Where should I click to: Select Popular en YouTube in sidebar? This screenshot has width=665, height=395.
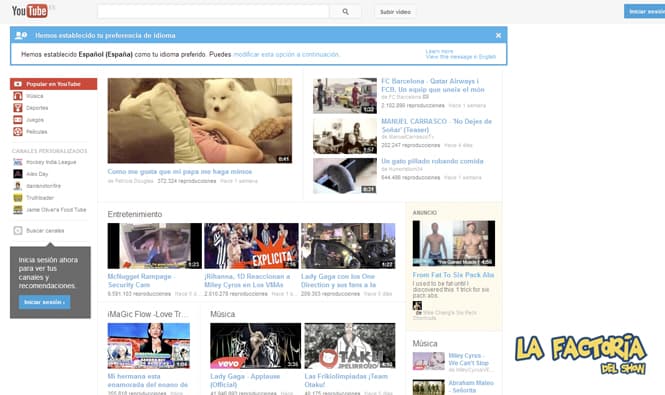pyautogui.click(x=53, y=84)
